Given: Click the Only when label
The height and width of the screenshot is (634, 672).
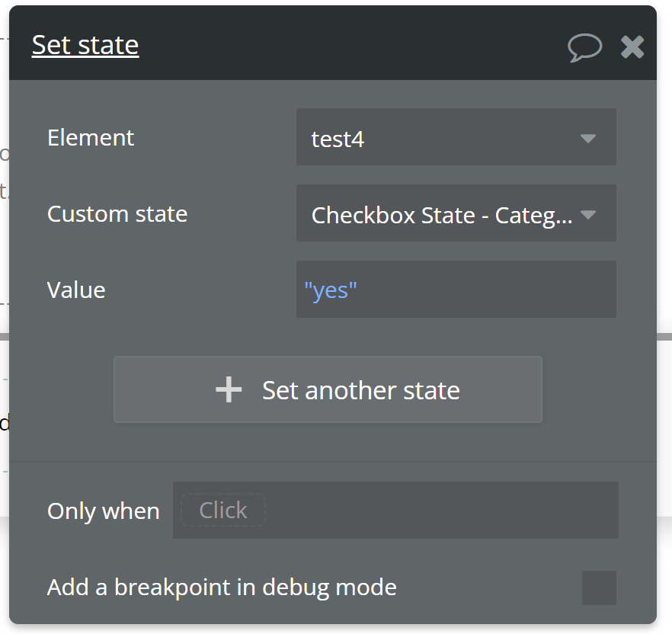Looking at the screenshot, I should coord(104,511).
